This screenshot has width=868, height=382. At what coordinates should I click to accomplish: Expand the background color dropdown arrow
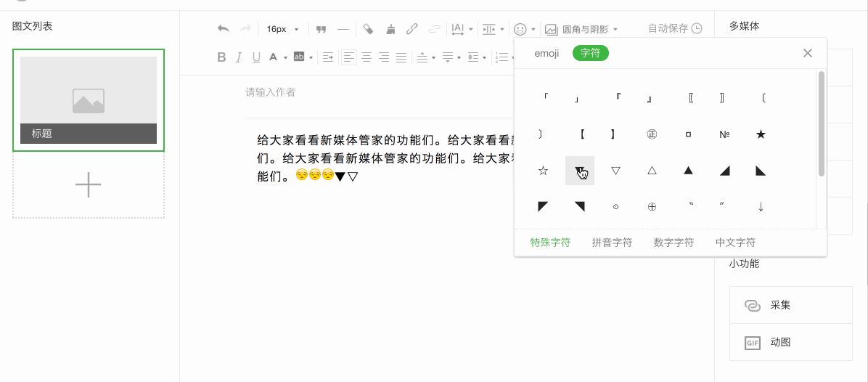click(311, 57)
